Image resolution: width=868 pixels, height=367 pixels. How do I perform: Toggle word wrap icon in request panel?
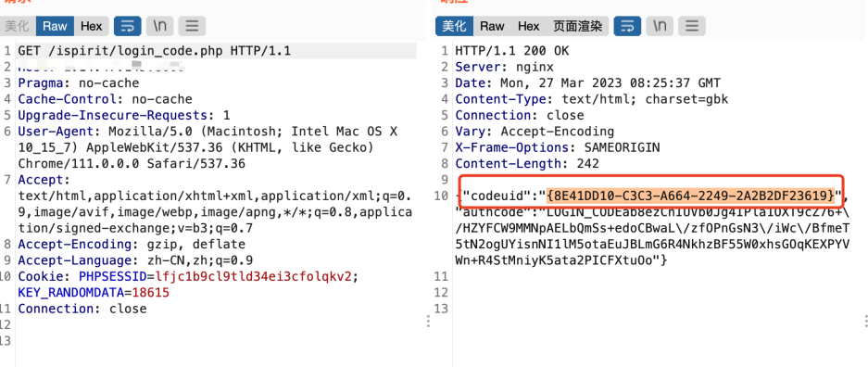(127, 26)
